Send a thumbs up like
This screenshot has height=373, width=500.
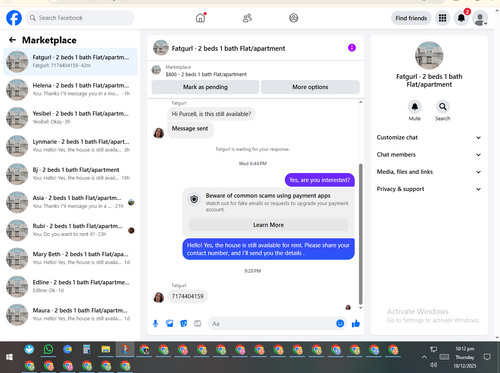tap(356, 323)
